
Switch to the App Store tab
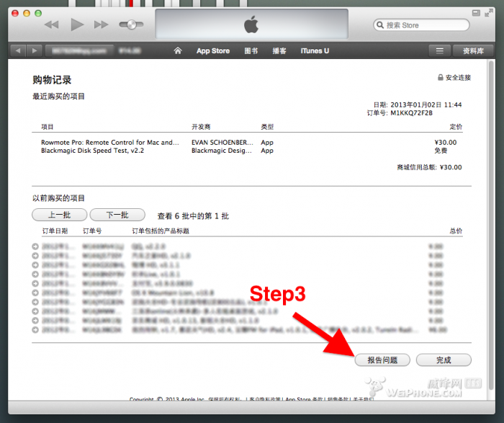pyautogui.click(x=213, y=51)
